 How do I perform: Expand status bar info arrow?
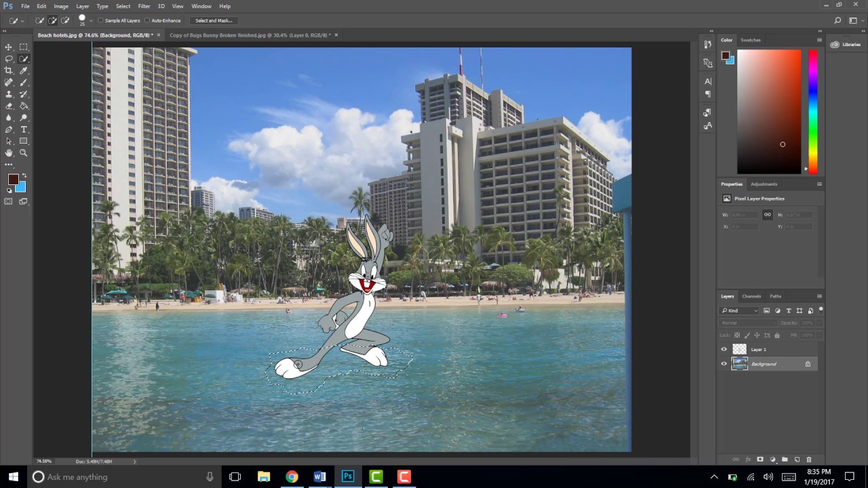pos(134,462)
